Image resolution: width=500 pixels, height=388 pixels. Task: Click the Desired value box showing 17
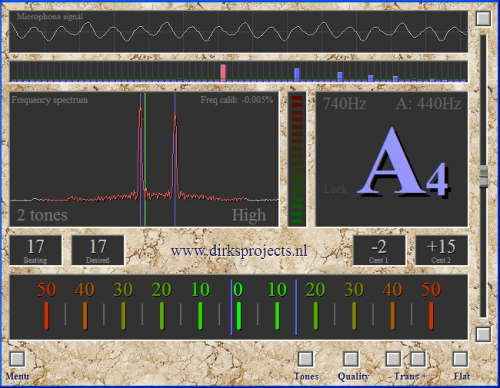click(98, 250)
